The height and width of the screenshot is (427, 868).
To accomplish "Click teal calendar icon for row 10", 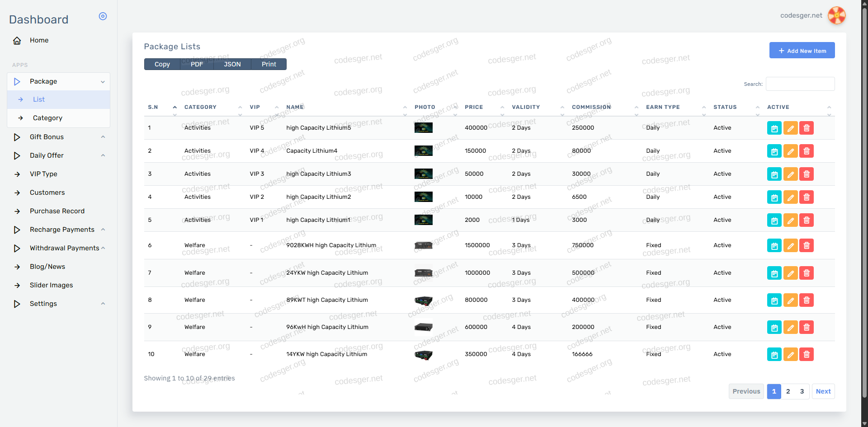I will [x=774, y=354].
